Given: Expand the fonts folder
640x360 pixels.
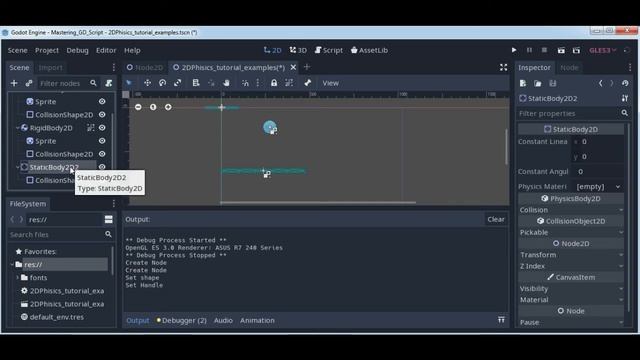Looking at the screenshot, I should tap(18, 278).
